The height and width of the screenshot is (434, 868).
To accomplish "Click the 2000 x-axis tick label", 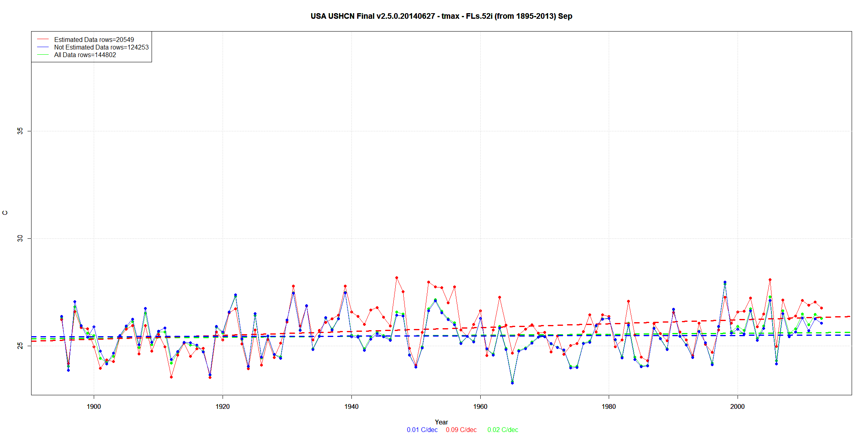I will pos(737,406).
